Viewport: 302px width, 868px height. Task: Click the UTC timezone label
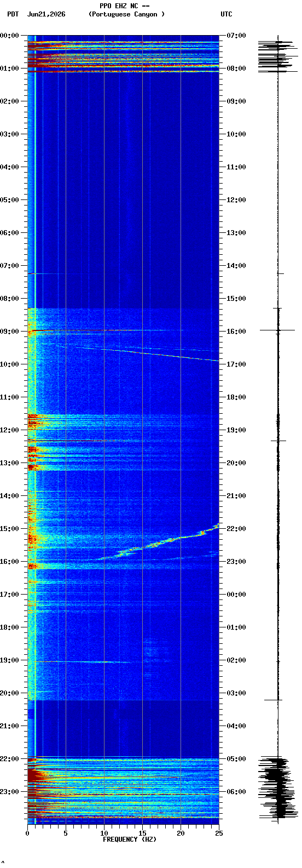(x=226, y=14)
